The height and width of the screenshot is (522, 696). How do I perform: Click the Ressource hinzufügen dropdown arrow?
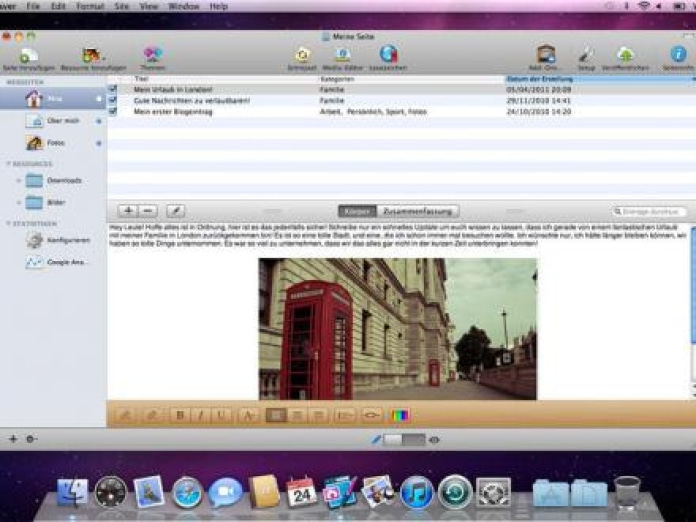[x=103, y=58]
